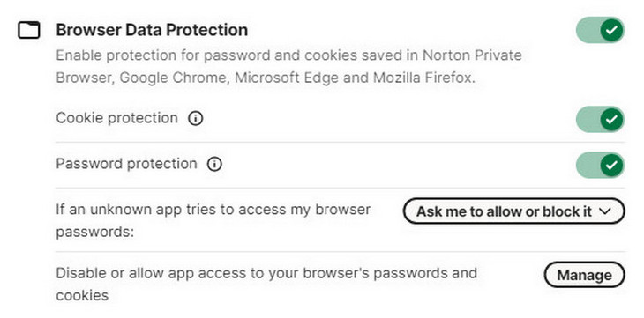Image resolution: width=644 pixels, height=318 pixels.
Task: Click the "Ask me to allow or block it" text
Action: [504, 211]
